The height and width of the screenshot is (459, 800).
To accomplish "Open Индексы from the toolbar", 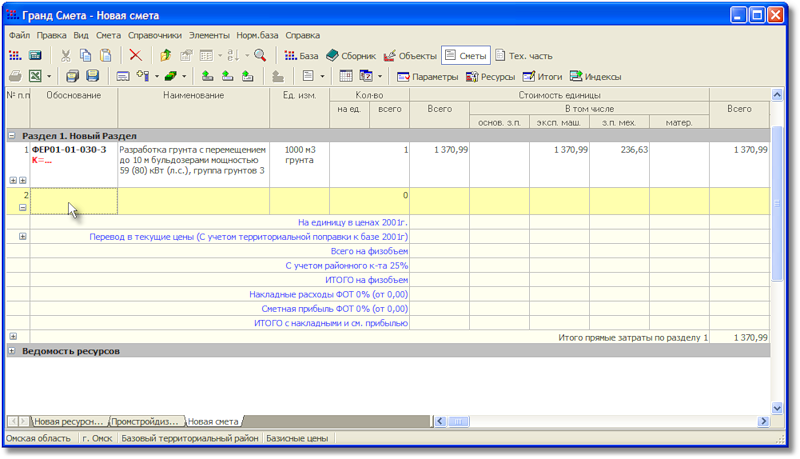I will [595, 77].
